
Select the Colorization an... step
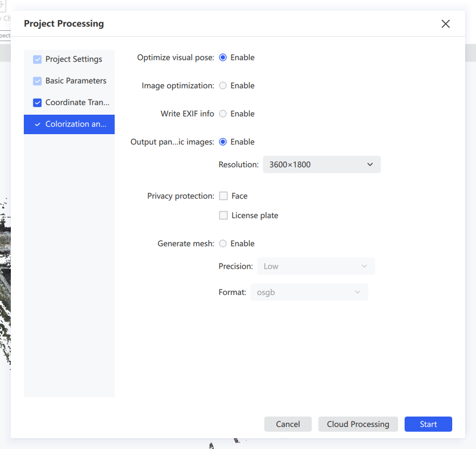coord(69,124)
